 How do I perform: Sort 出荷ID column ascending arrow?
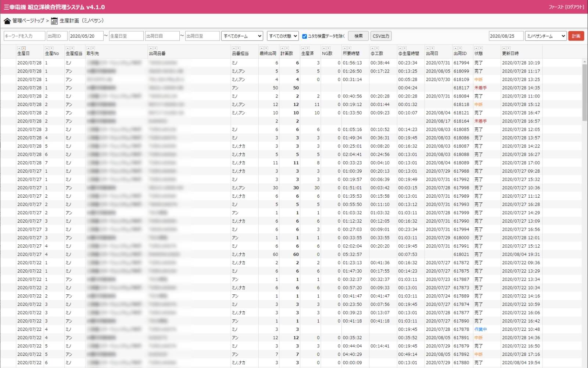tap(455, 48)
